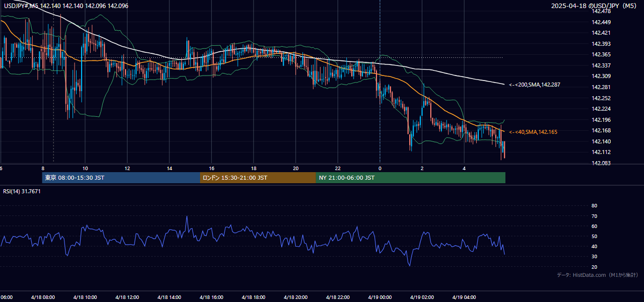Click hour tick 0 under the price chart

[380, 168]
